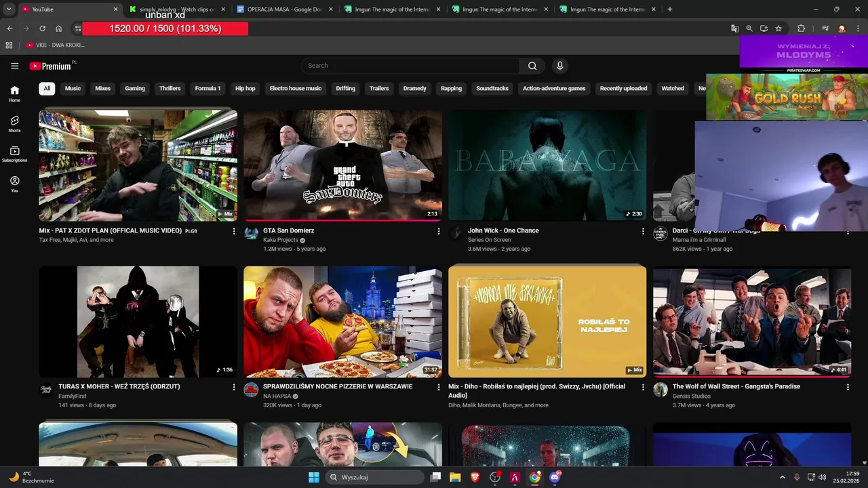This screenshot has width=868, height=488.
Task: Open the bookmarks apps grid icon
Action: [9, 45]
